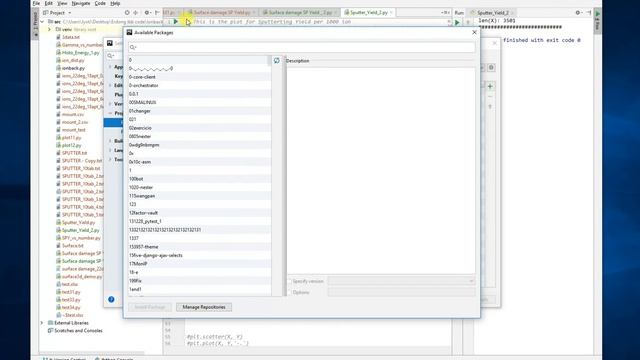Expand the External Libraries node
Image resolution: width=640 pixels, height=360 pixels.
(42, 323)
